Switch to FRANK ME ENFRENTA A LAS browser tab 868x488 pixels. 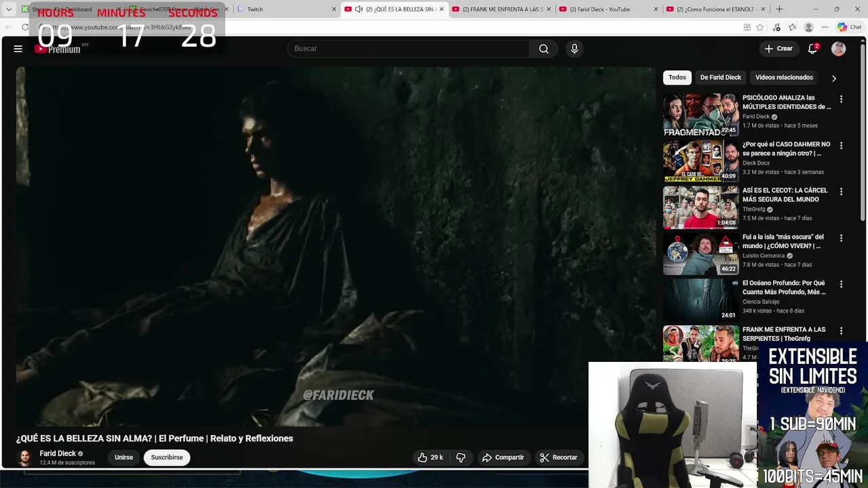(x=501, y=9)
